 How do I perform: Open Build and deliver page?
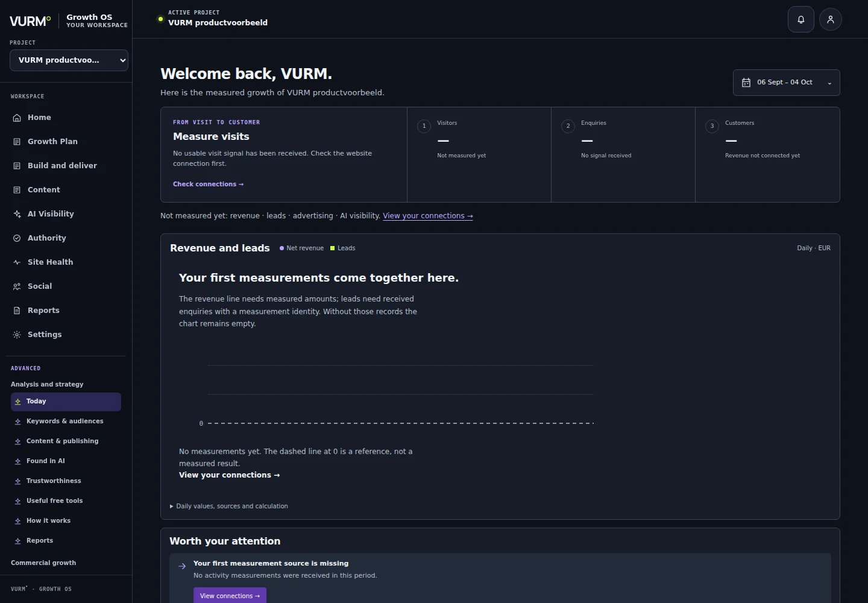coord(66,166)
